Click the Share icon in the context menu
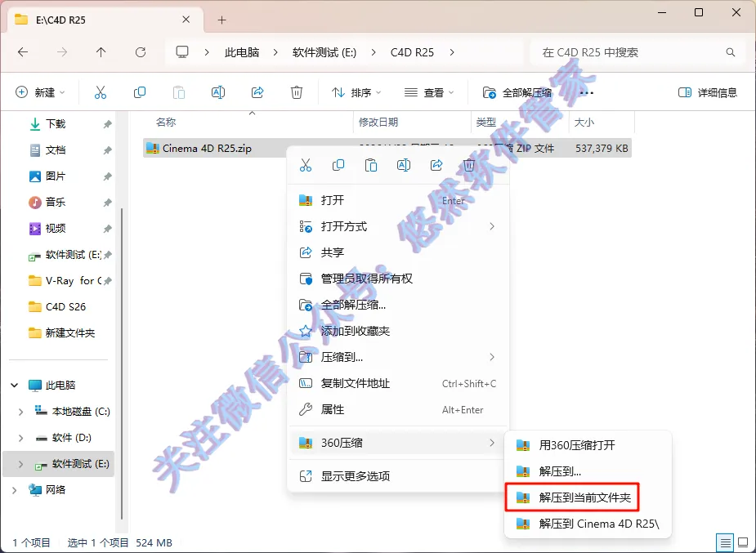This screenshot has height=553, width=756. [x=436, y=165]
